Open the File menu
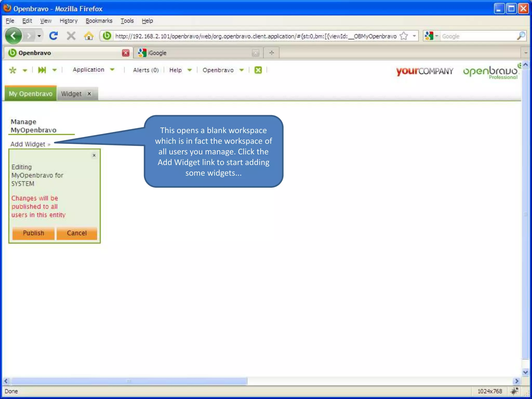Image resolution: width=532 pixels, height=399 pixels. (10, 21)
